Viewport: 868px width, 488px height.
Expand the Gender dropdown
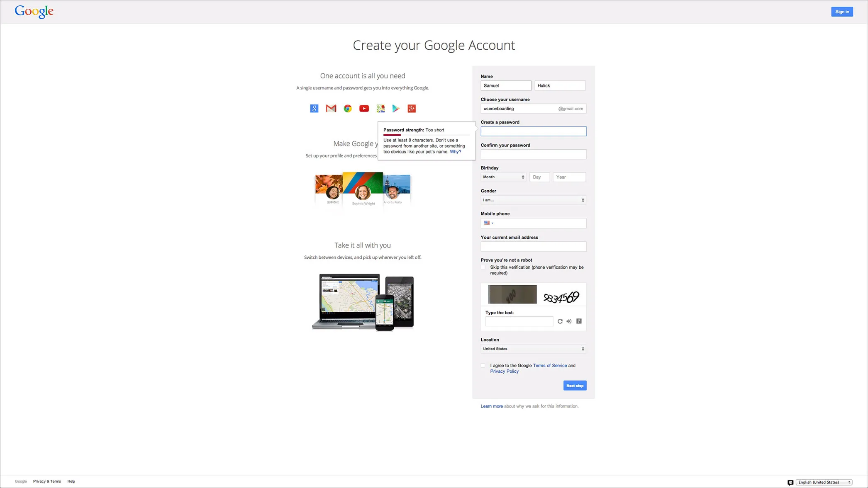point(533,199)
